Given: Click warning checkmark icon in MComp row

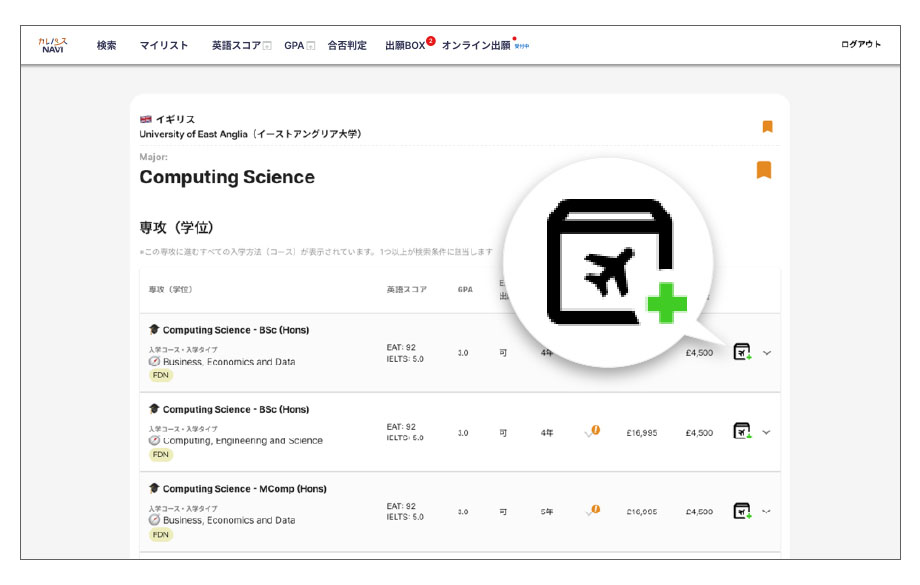Looking at the screenshot, I should pos(592,511).
